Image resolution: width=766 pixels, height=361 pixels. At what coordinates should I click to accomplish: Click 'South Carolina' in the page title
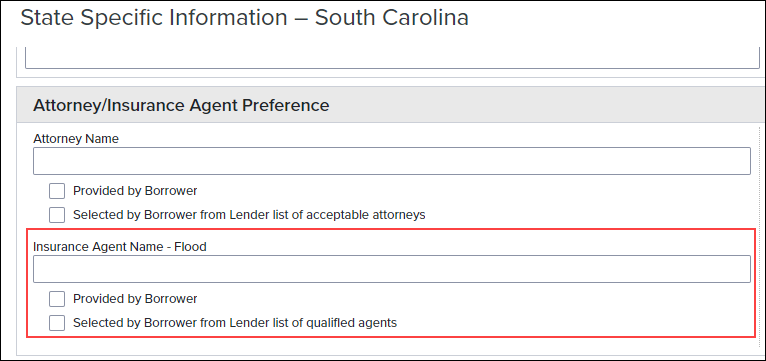(392, 18)
